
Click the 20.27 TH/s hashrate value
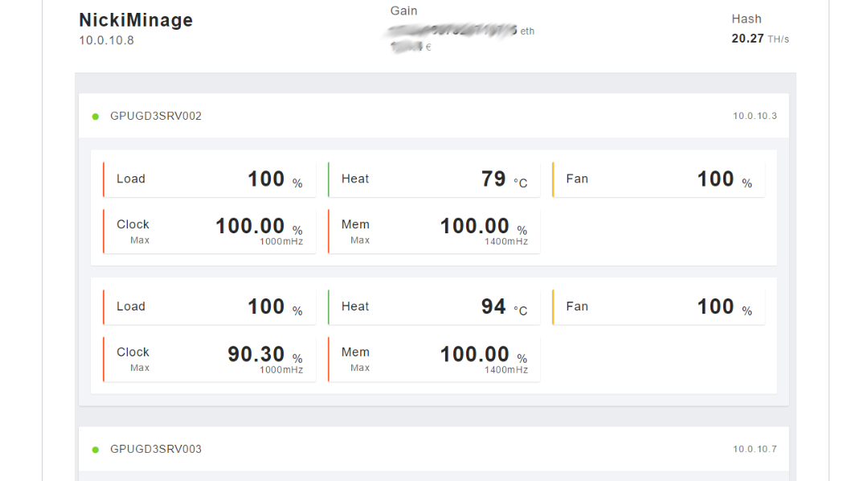click(x=759, y=38)
